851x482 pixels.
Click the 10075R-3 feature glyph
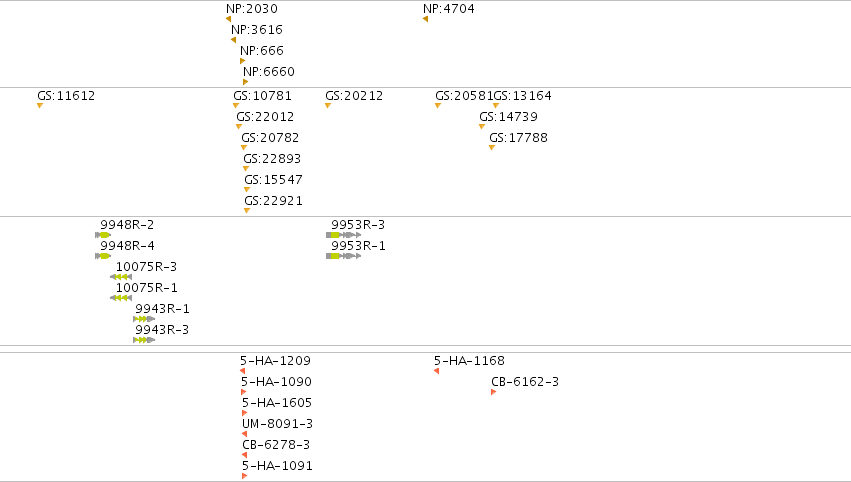121,277
